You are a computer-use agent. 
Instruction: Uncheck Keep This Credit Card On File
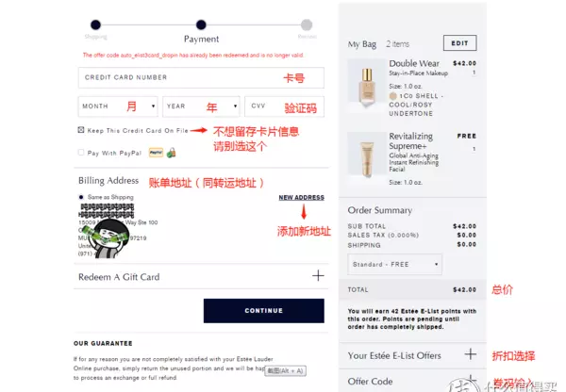click(81, 130)
